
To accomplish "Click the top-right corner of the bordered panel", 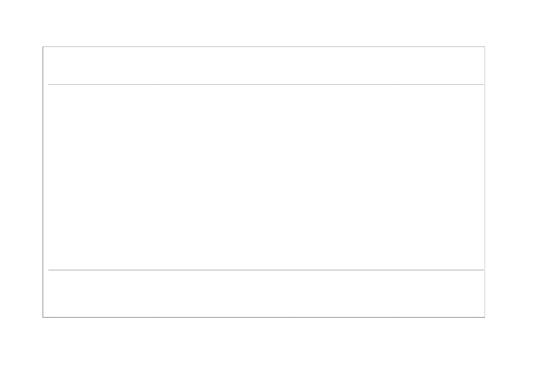I will point(484,47).
